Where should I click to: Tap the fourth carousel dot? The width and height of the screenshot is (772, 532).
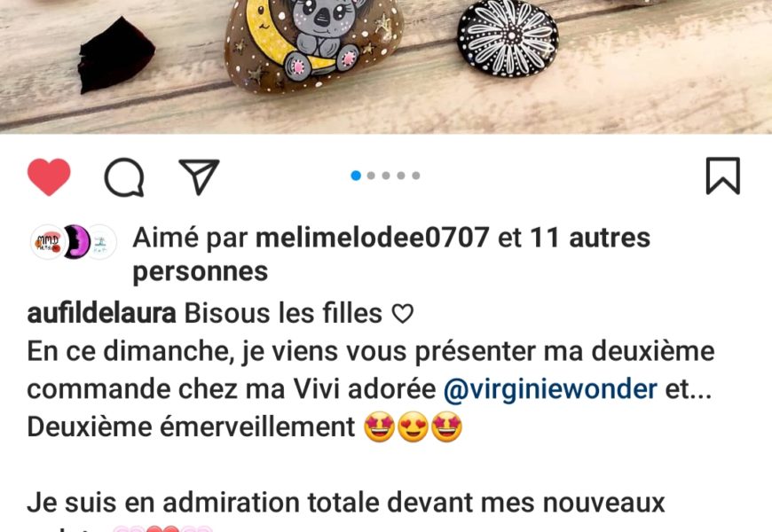point(401,176)
